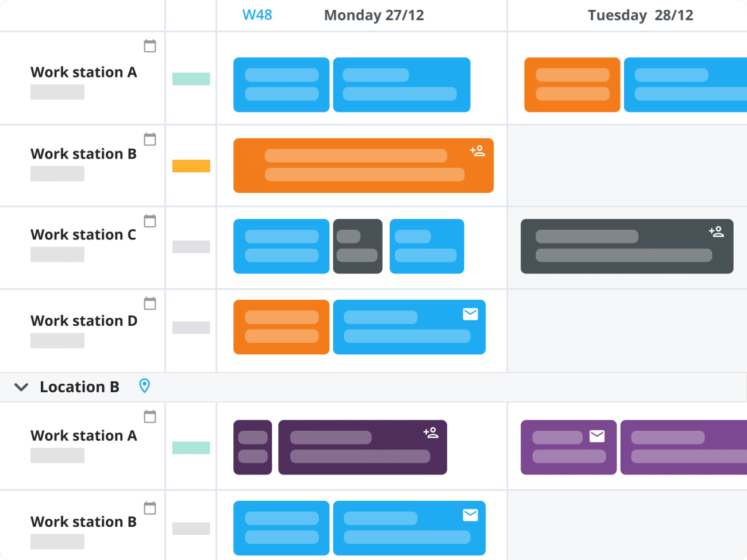
Task: Select the Monday 27/12 column header
Action: (x=374, y=16)
